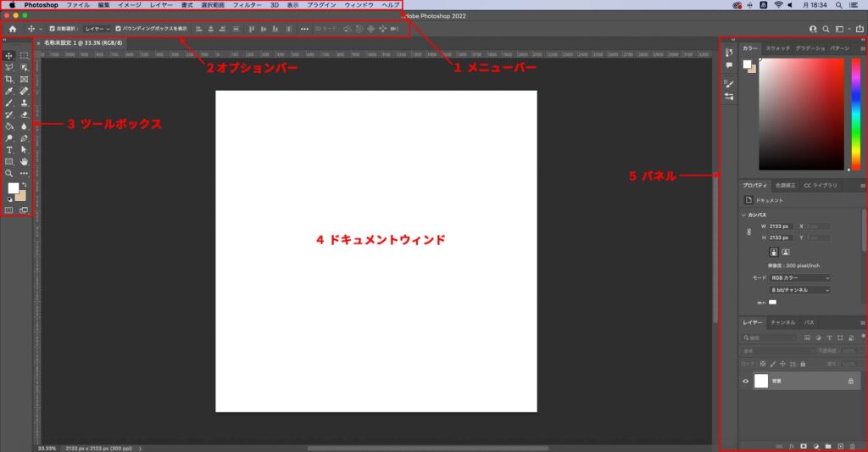Toggle Quick Mask mode in toolbox

pos(8,210)
